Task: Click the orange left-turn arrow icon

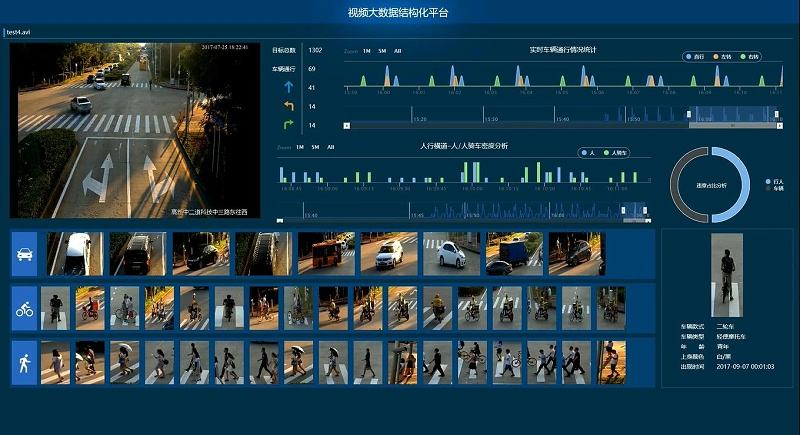Action: coord(288,106)
